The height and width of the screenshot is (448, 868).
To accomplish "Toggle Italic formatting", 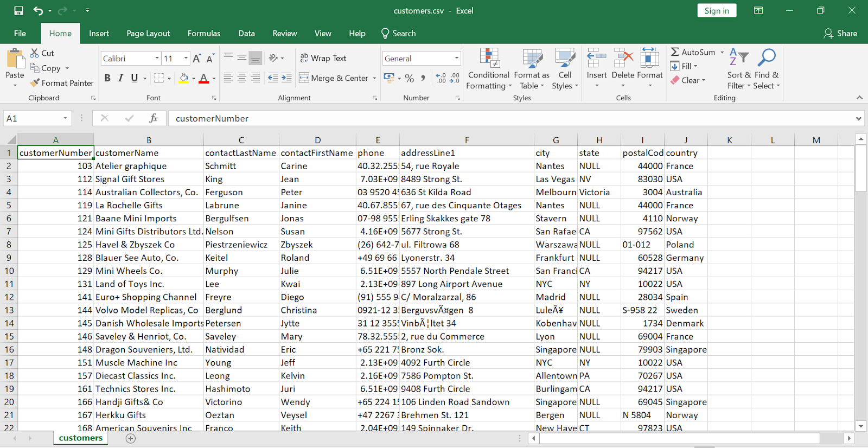I will coord(120,78).
